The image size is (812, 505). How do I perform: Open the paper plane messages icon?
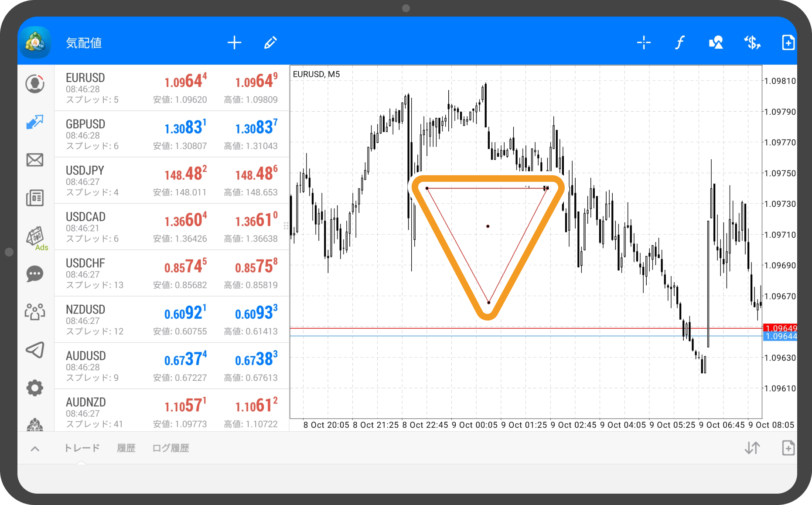click(x=35, y=350)
